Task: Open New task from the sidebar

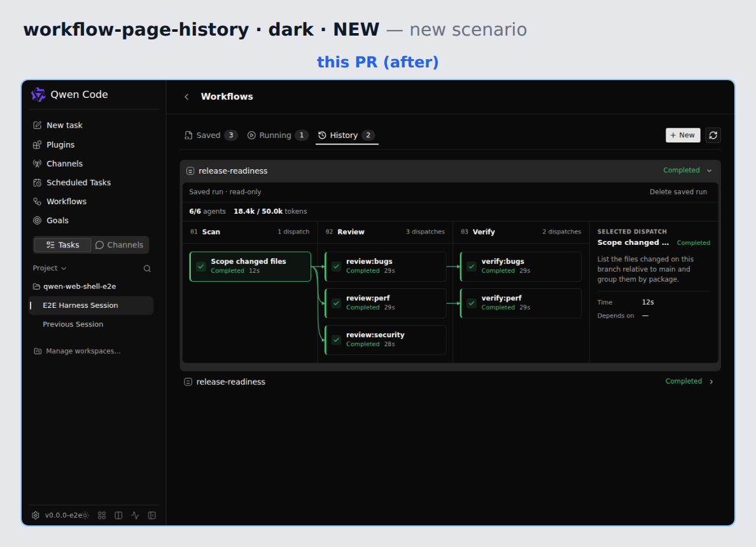Action: click(91, 125)
